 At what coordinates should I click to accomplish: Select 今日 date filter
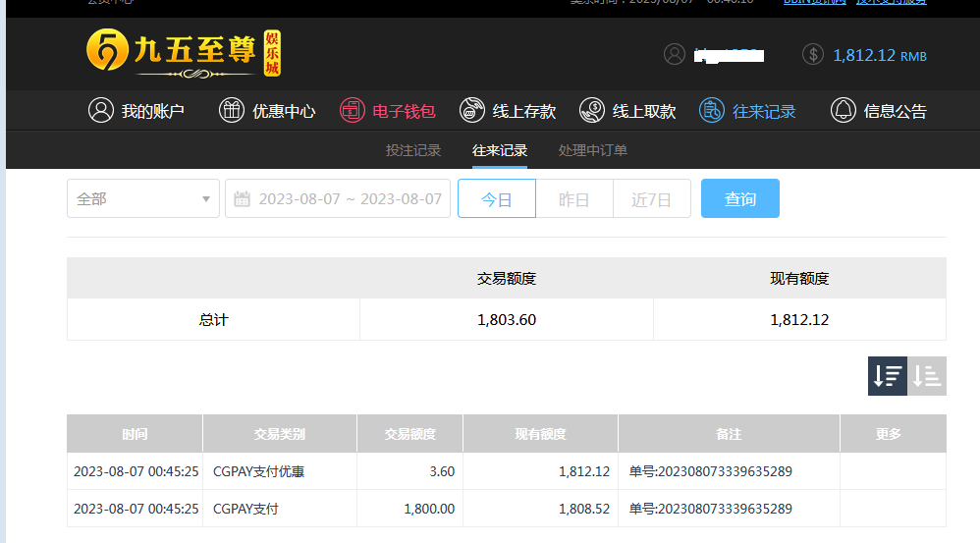pyautogui.click(x=497, y=198)
